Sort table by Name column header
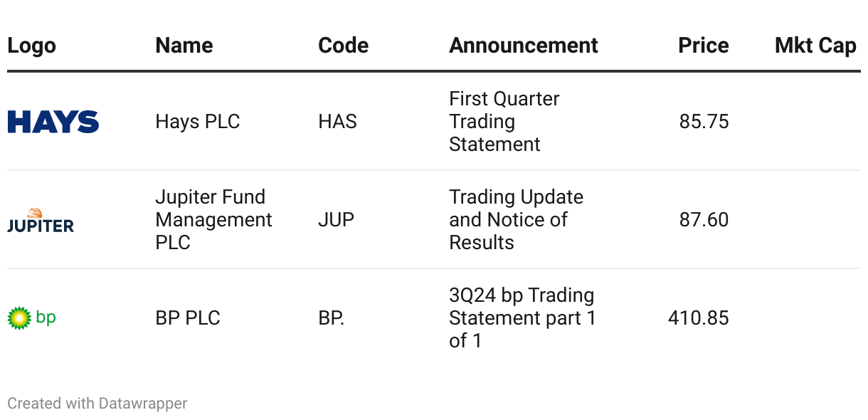868x420 pixels. click(184, 46)
